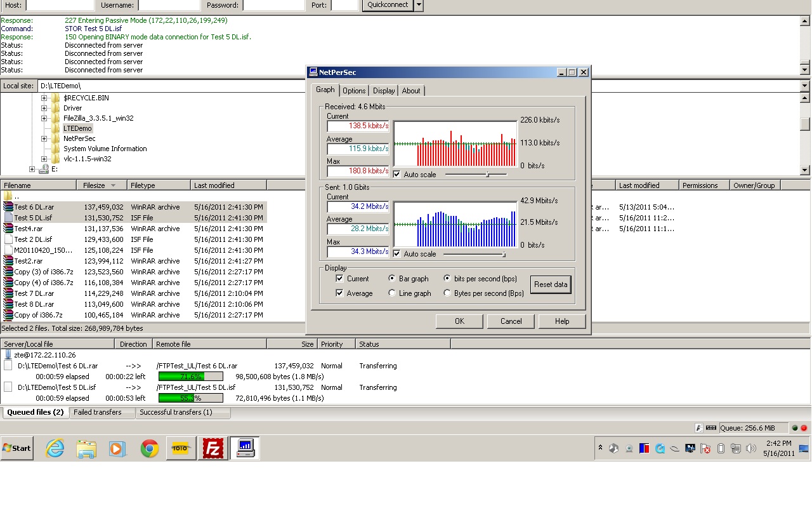Click the Quickconnect button
The image size is (812, 508).
coord(388,5)
